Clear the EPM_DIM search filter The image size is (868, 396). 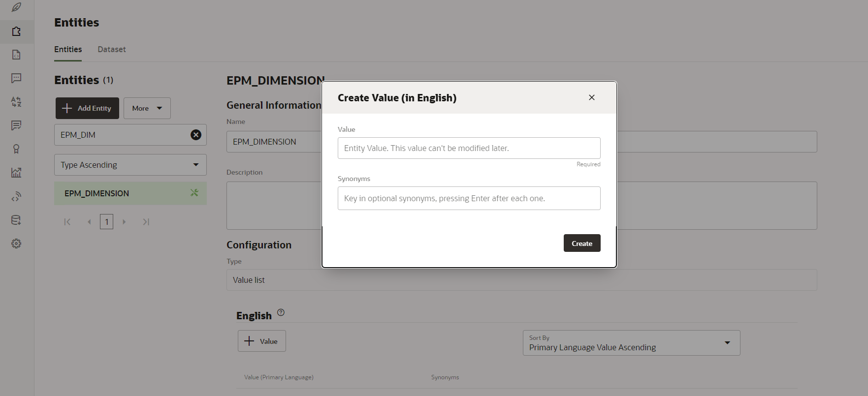point(196,135)
